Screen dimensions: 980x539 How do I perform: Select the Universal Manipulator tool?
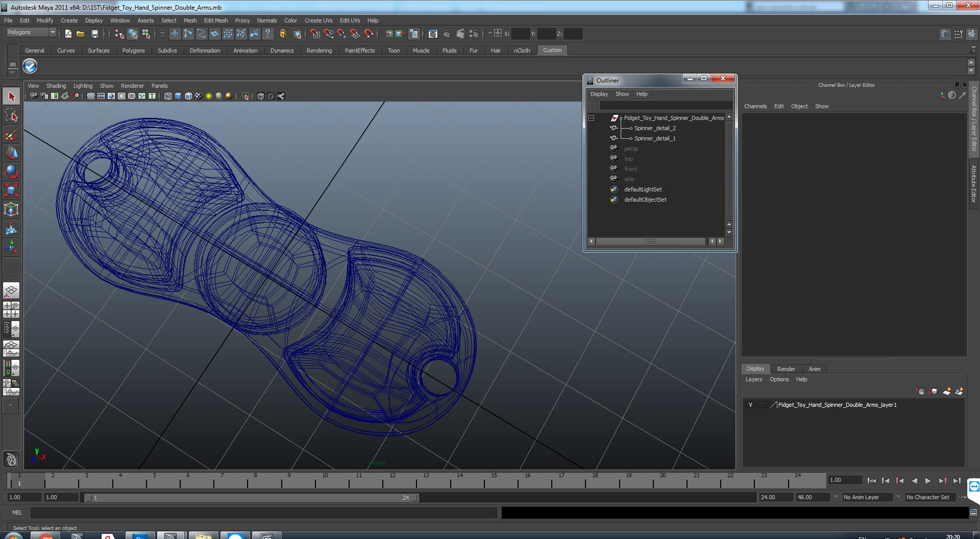[x=11, y=209]
